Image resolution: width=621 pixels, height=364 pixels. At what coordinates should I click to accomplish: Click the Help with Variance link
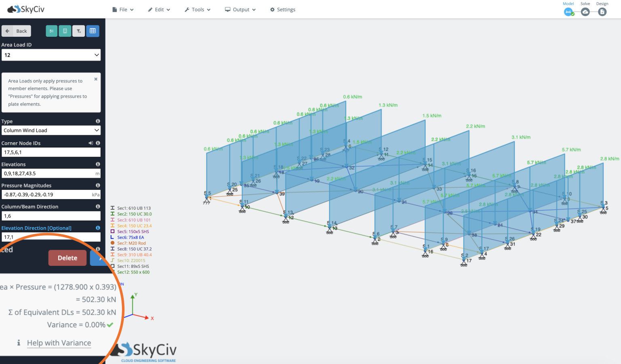[x=59, y=343]
